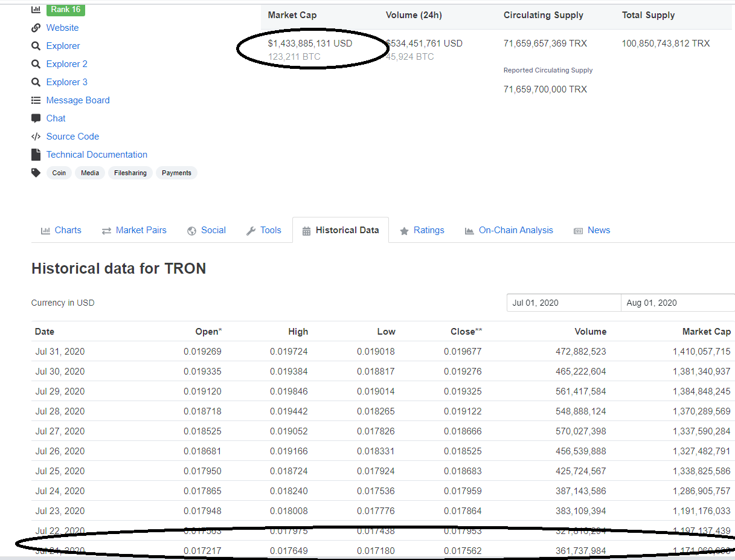This screenshot has width=735, height=560.
Task: Switch to the News tab
Action: pyautogui.click(x=592, y=230)
